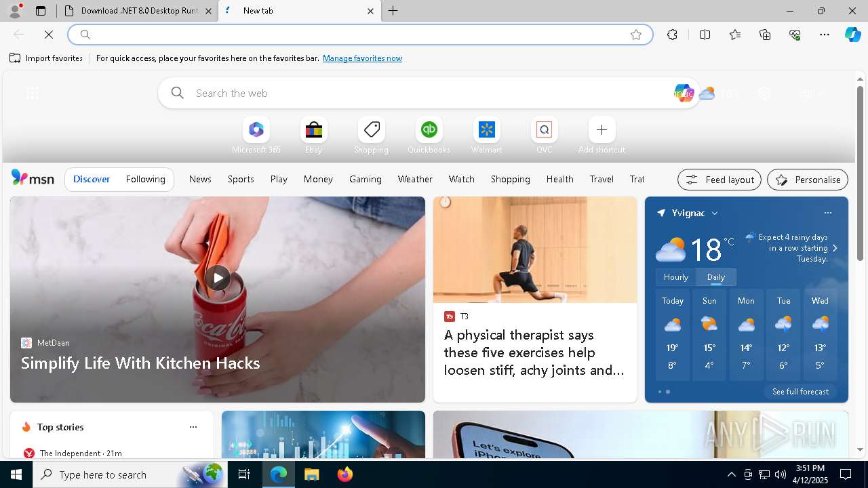Screen dimensions: 868x488
Task: Open the apps grid launcher
Action: 32,94
